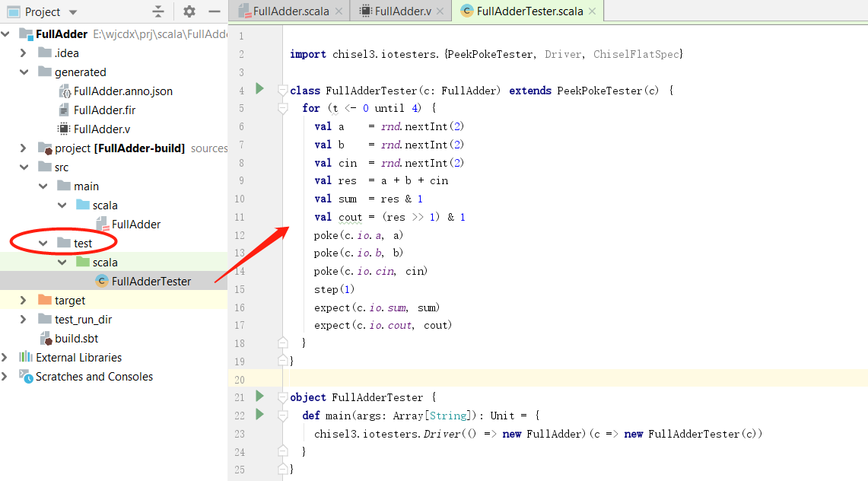Collapse the scala folder under main

point(62,205)
